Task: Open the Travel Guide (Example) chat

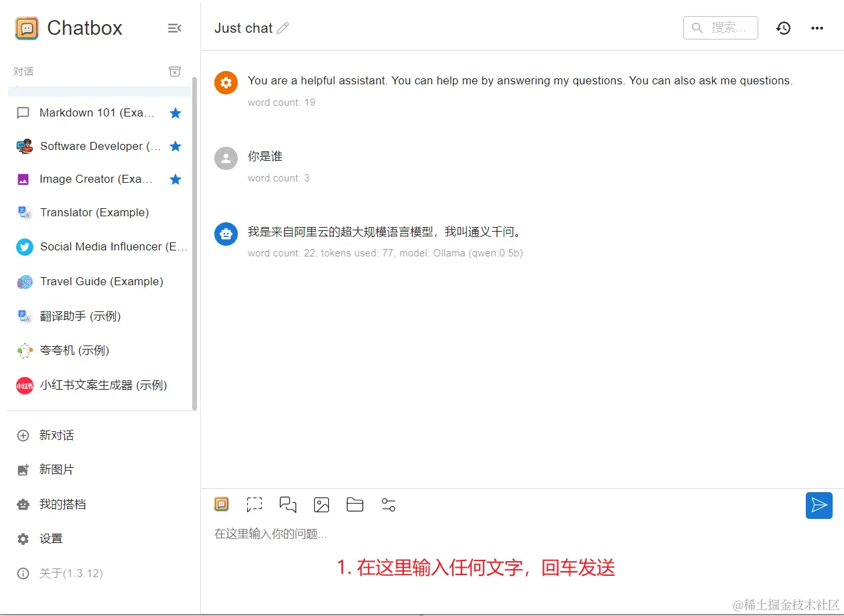Action: click(99, 281)
